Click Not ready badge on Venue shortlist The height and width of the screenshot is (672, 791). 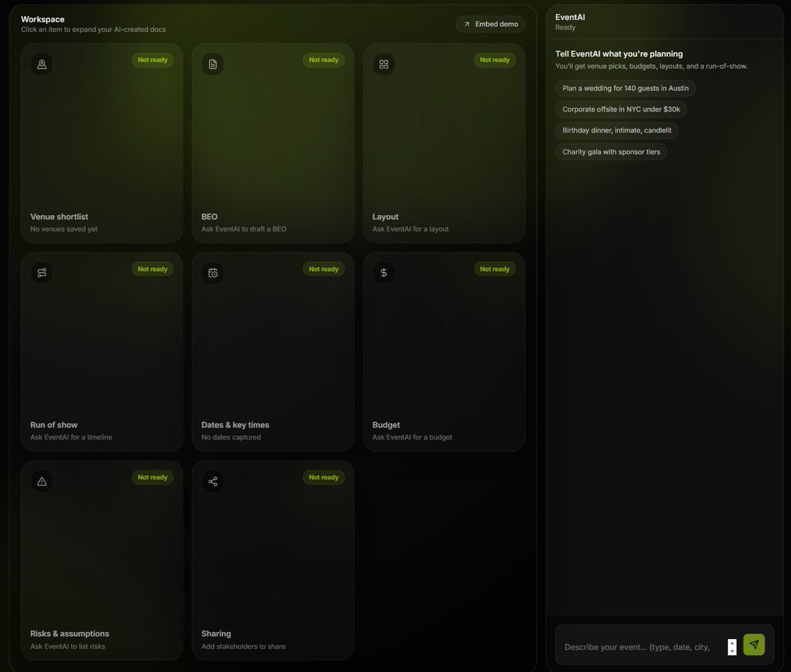(152, 60)
